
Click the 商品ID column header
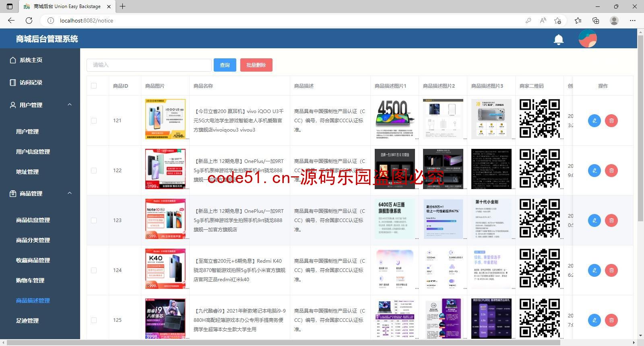pos(120,86)
